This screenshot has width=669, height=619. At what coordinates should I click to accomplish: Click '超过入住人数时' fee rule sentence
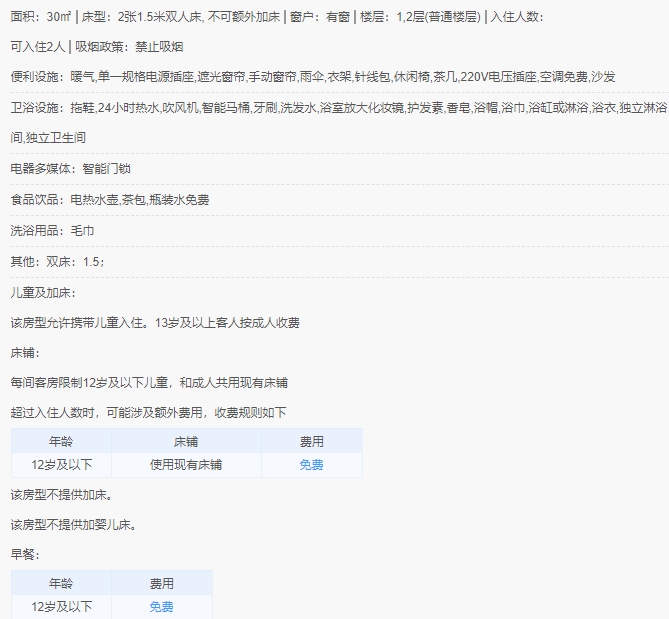click(148, 413)
